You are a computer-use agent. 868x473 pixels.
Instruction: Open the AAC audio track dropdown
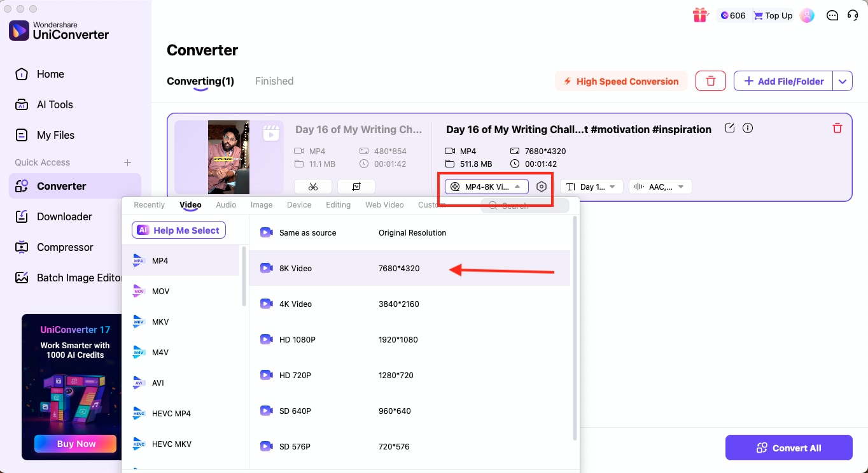tap(660, 187)
